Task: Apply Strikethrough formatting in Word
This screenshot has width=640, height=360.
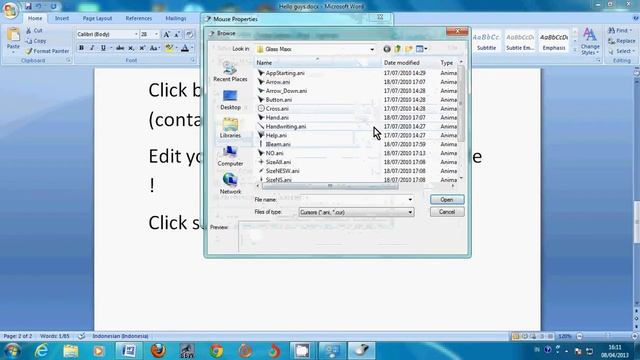Action: click(x=120, y=48)
